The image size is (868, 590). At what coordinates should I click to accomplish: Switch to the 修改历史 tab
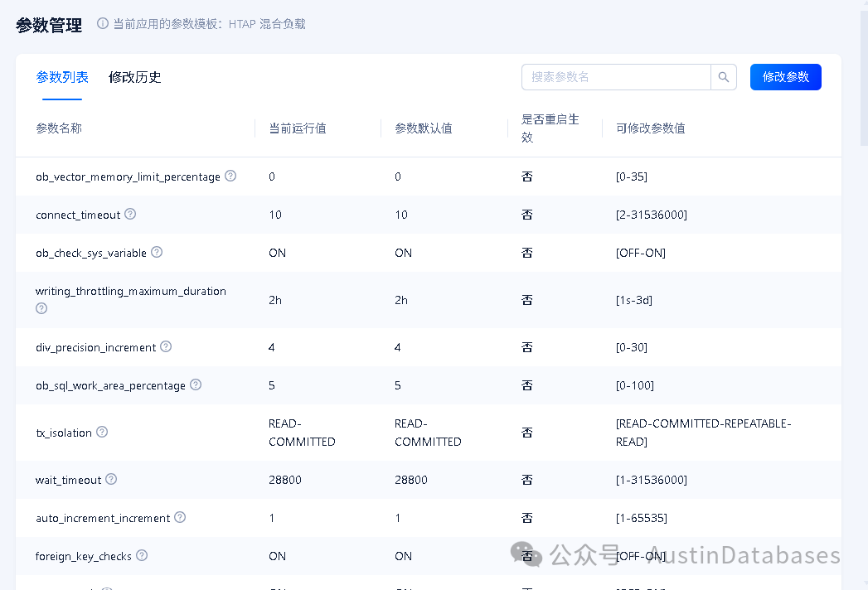point(134,77)
